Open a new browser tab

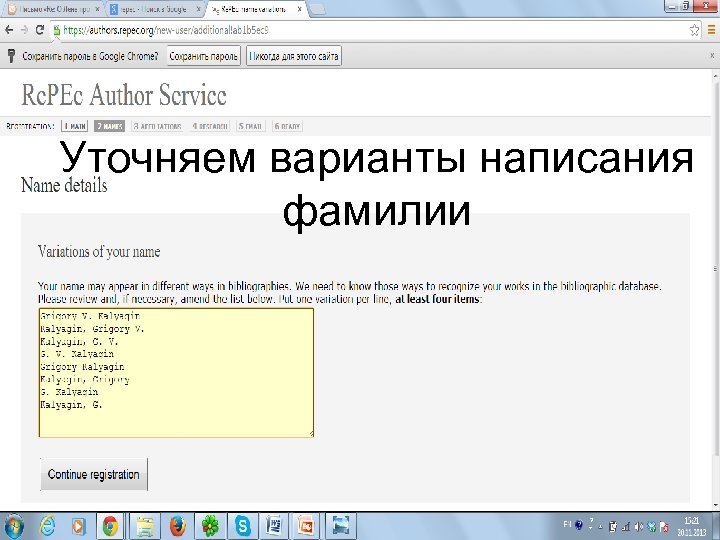pos(319,9)
